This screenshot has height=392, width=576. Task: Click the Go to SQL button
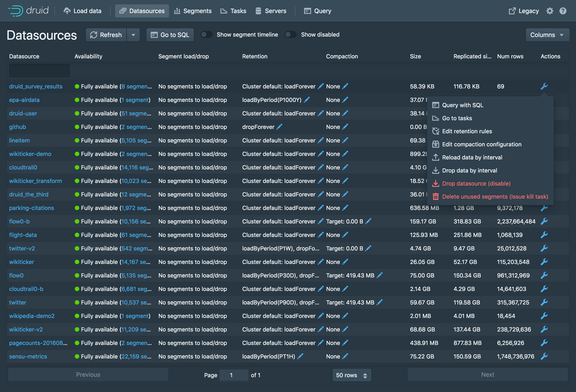pos(170,35)
